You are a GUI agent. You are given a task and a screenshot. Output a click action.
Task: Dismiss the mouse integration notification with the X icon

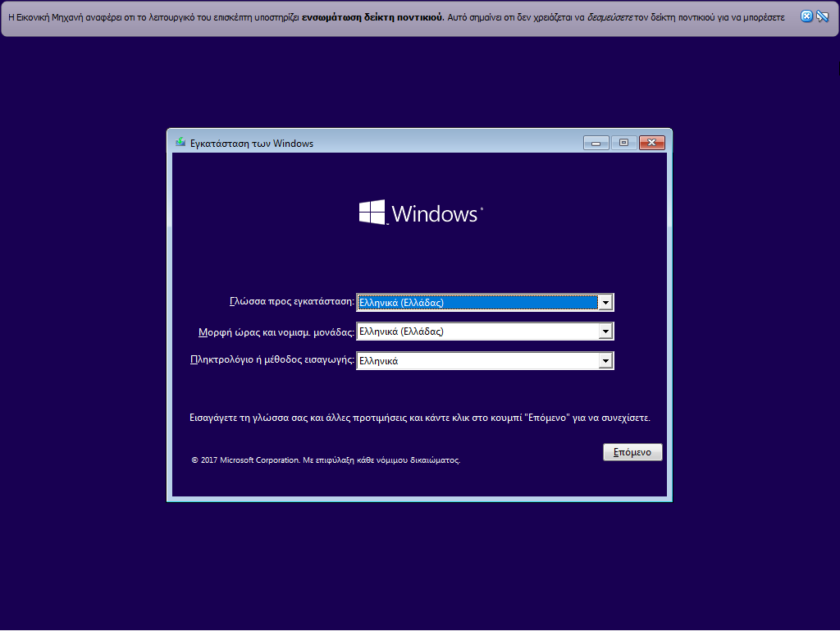806,16
